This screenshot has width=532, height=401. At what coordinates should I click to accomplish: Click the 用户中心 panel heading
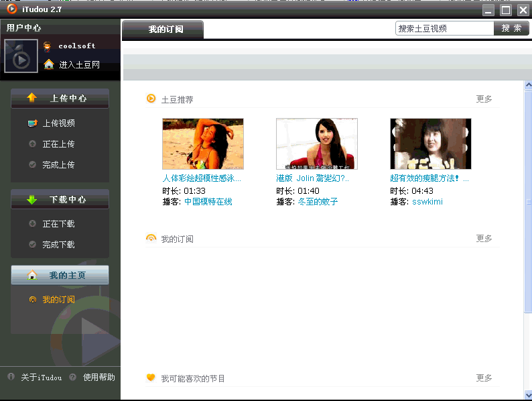point(23,28)
